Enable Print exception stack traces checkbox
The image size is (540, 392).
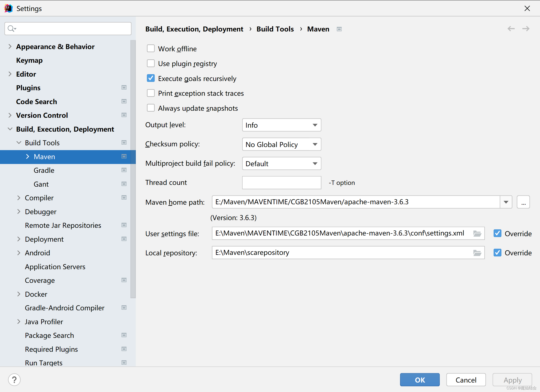click(x=151, y=94)
